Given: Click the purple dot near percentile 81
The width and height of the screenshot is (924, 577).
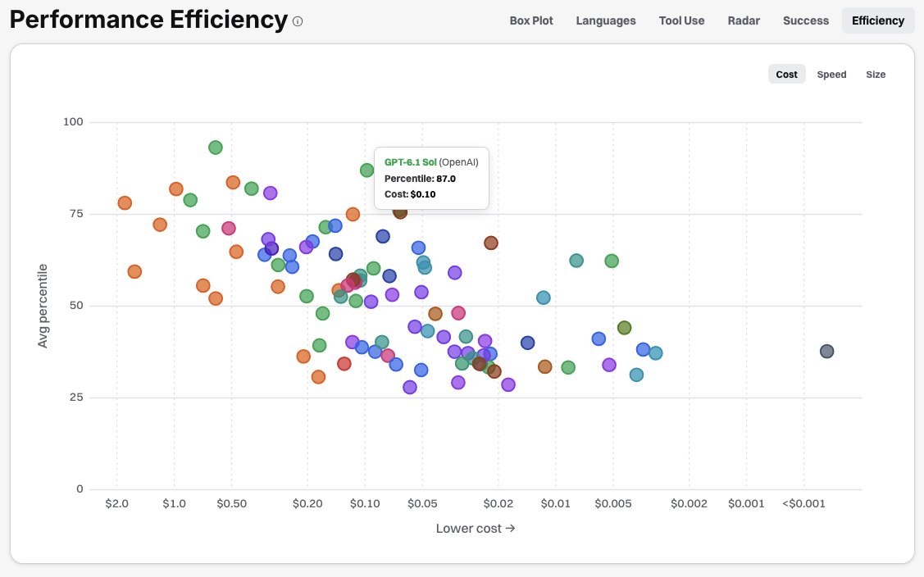Looking at the screenshot, I should point(270,193).
